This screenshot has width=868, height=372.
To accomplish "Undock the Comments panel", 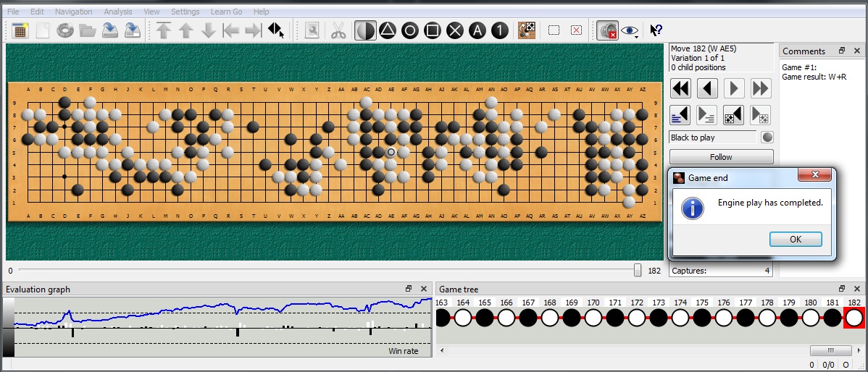I will click(x=842, y=51).
